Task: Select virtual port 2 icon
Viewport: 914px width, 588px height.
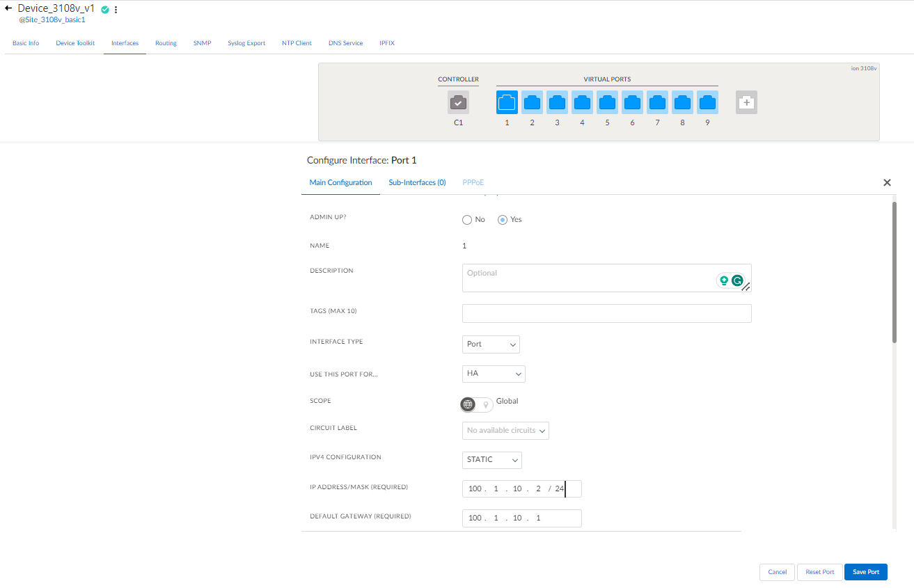Action: point(532,102)
